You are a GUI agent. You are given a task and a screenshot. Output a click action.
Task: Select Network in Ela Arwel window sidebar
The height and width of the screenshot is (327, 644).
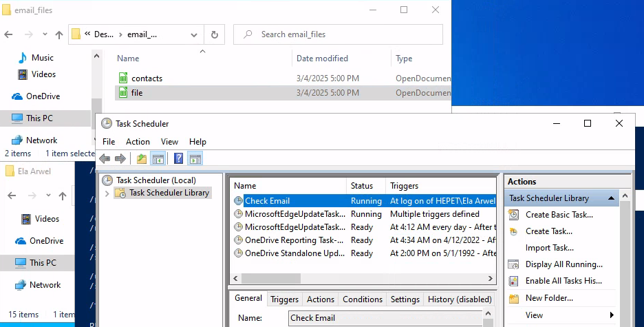tap(45, 285)
